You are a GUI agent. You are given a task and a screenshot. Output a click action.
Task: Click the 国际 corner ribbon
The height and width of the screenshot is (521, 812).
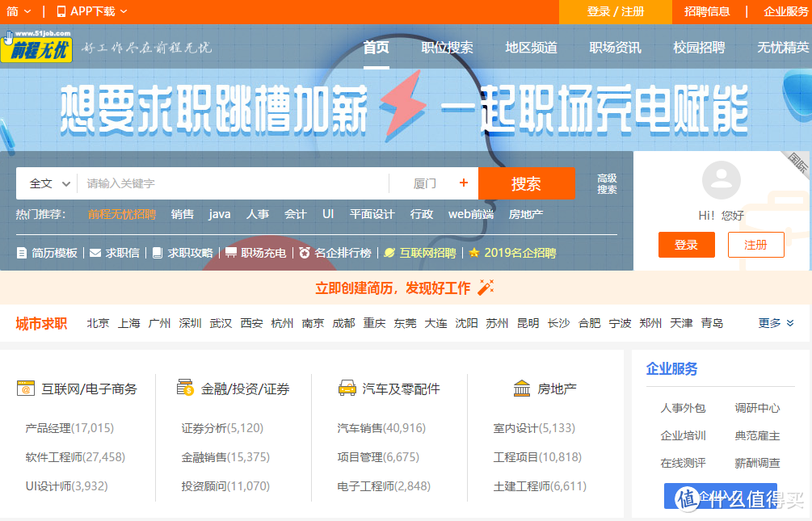[798, 164]
